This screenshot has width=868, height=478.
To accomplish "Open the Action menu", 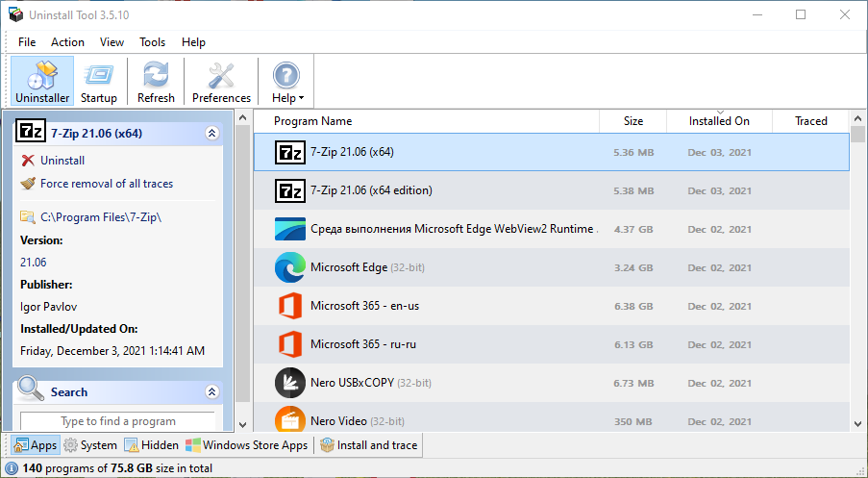I will [x=67, y=42].
